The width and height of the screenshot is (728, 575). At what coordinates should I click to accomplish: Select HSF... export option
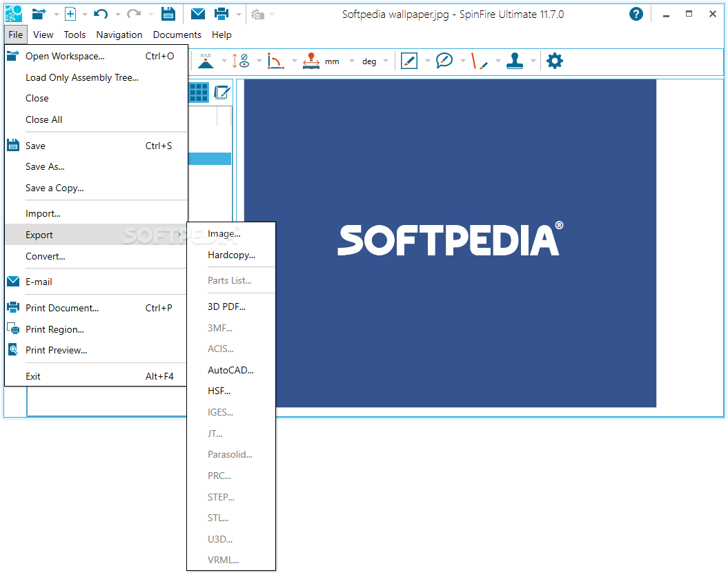pyautogui.click(x=231, y=391)
